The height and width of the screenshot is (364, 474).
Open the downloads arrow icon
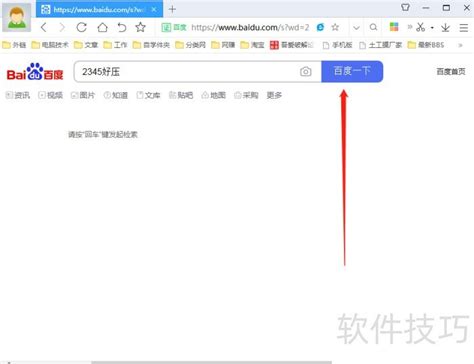point(445,27)
